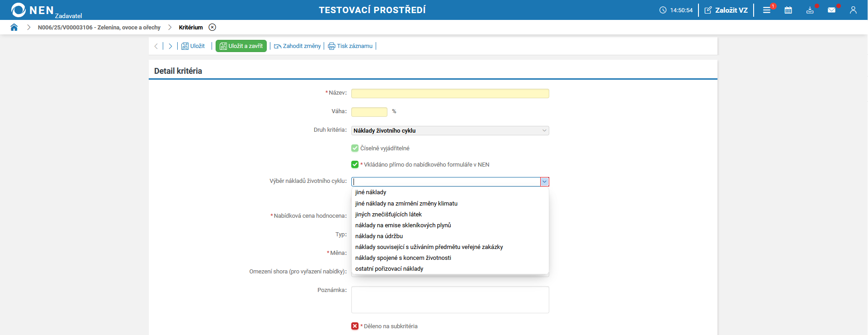The height and width of the screenshot is (335, 868).
Task: Toggle the 'Vkládáno přímo do nabídkového formuláře' checkbox
Action: click(355, 164)
